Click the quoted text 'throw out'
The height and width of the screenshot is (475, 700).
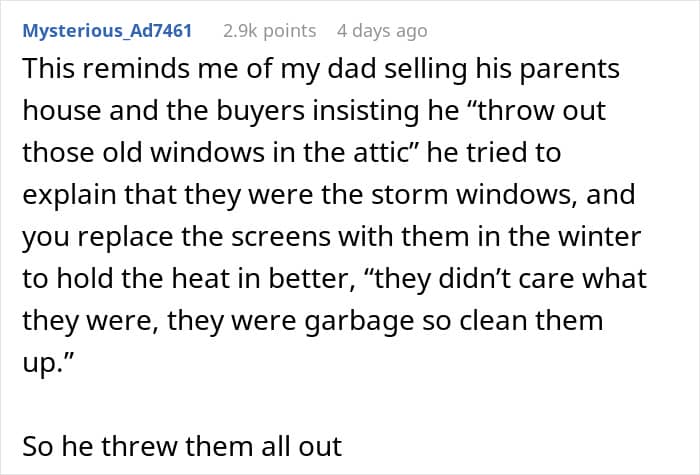pos(542,110)
